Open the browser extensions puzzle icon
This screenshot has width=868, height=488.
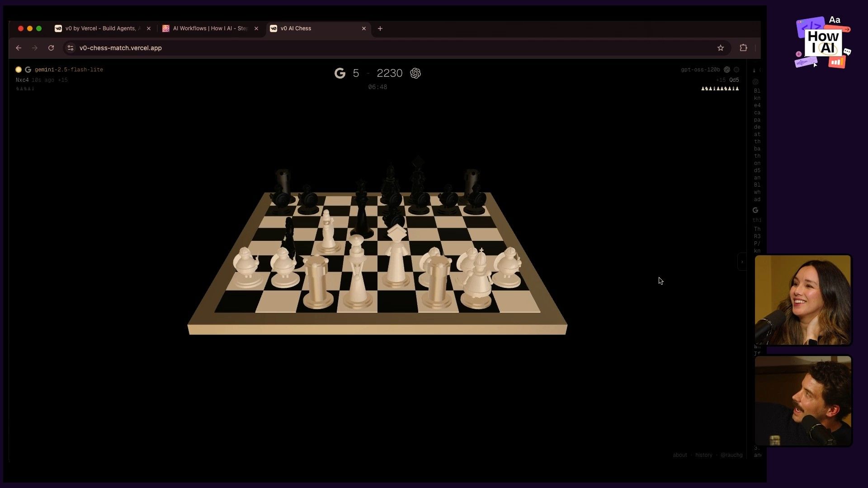[743, 48]
